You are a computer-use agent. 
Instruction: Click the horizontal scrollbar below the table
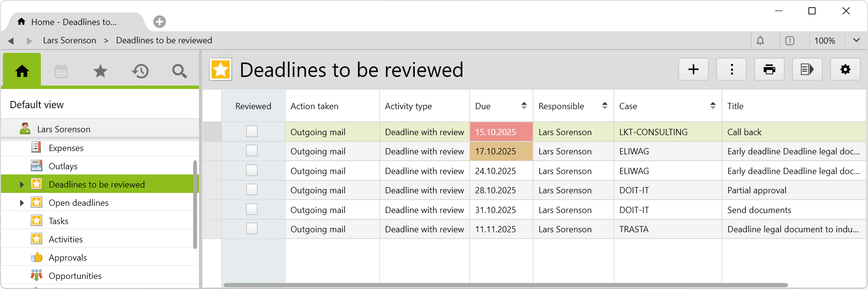point(505,285)
